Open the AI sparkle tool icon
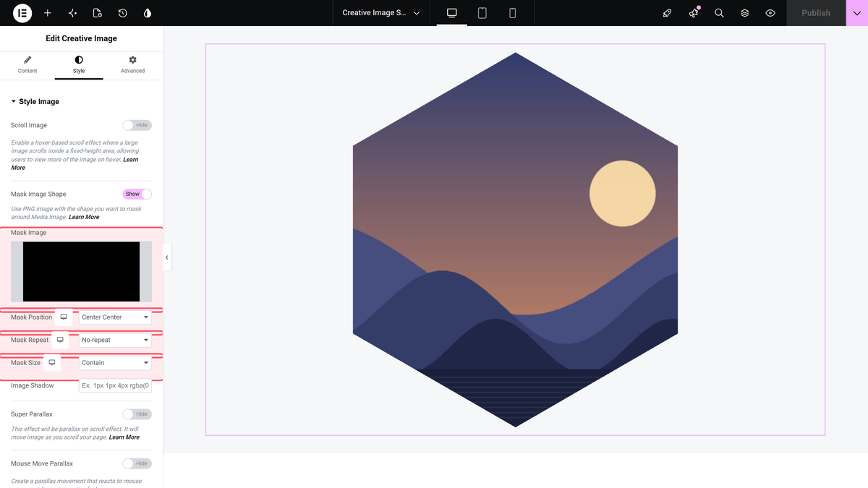This screenshot has width=868, height=488. [72, 13]
